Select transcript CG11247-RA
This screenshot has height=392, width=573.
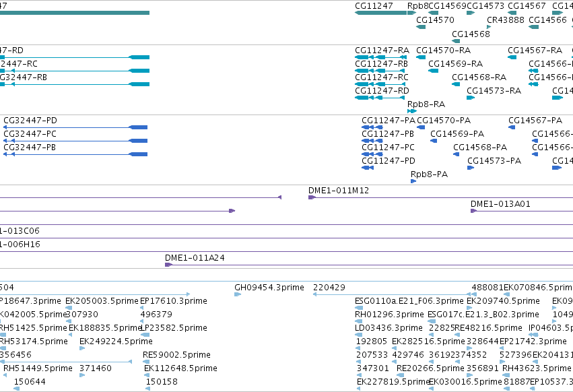click(x=382, y=50)
